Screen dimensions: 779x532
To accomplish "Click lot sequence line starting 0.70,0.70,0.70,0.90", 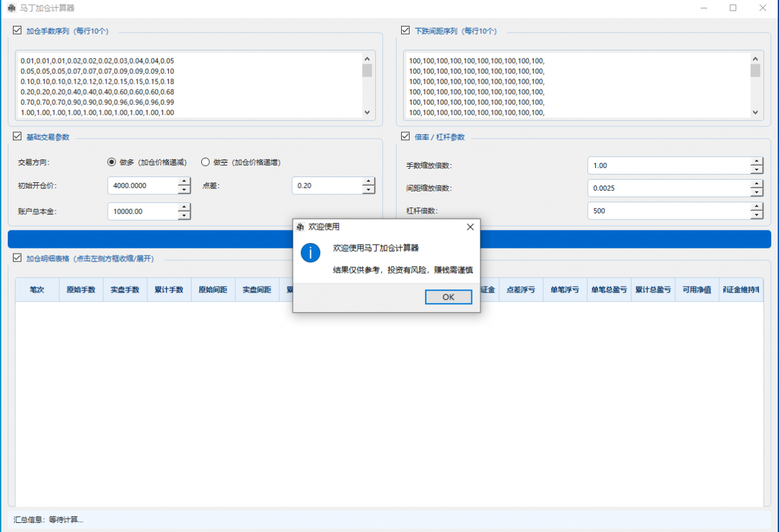I will (x=97, y=103).
